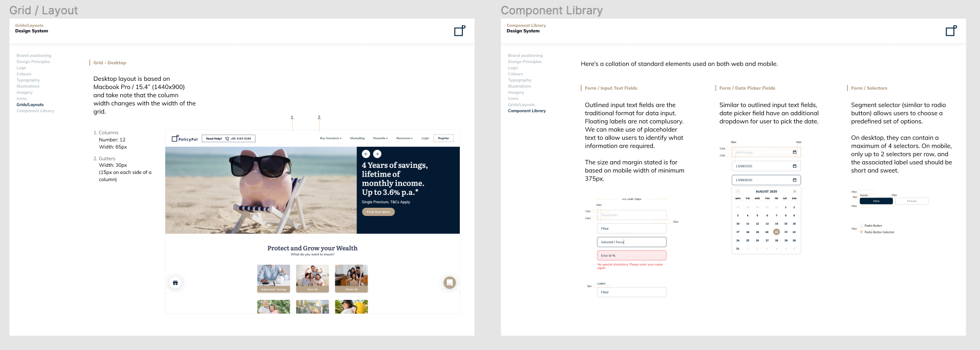980x350 pixels.
Task: Click the piggy bank hero image
Action: (x=261, y=190)
